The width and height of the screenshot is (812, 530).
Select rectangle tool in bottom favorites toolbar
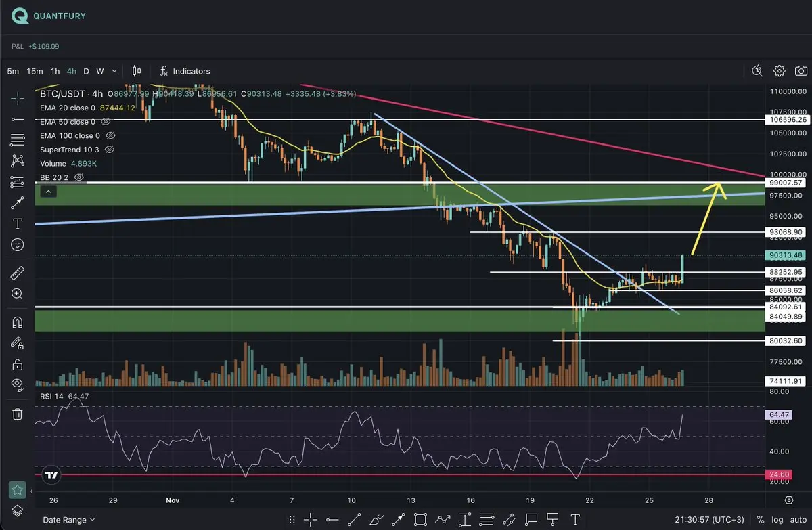tap(420, 519)
